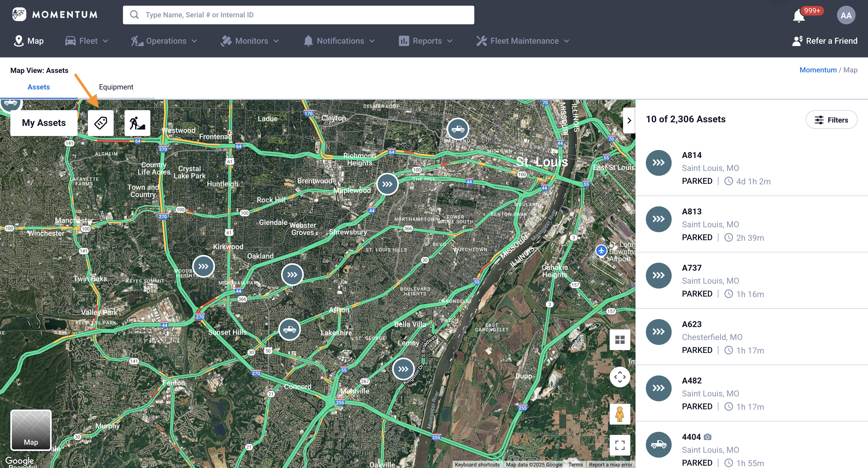Expand the Fleet dropdown menu
The width and height of the screenshot is (868, 468).
87,41
